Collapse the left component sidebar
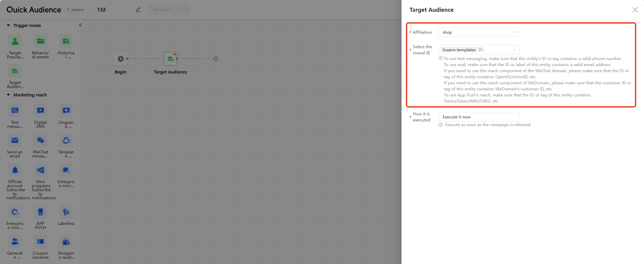 point(80,25)
